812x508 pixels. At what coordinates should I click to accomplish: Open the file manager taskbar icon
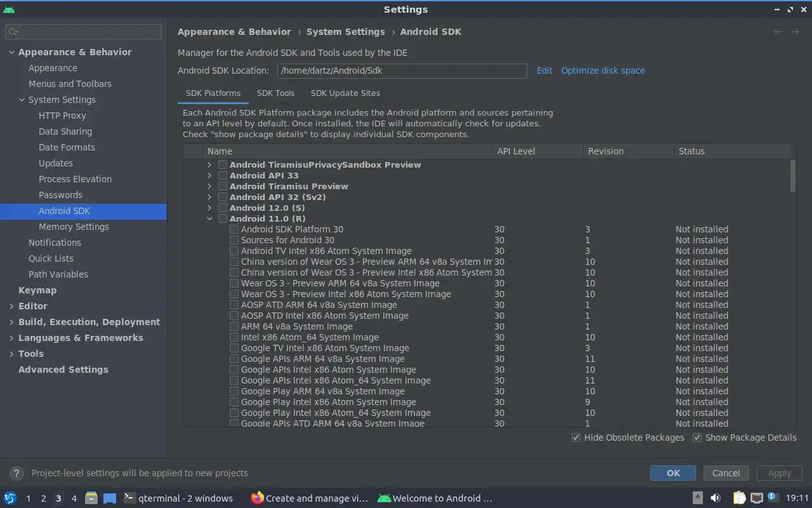(91, 498)
